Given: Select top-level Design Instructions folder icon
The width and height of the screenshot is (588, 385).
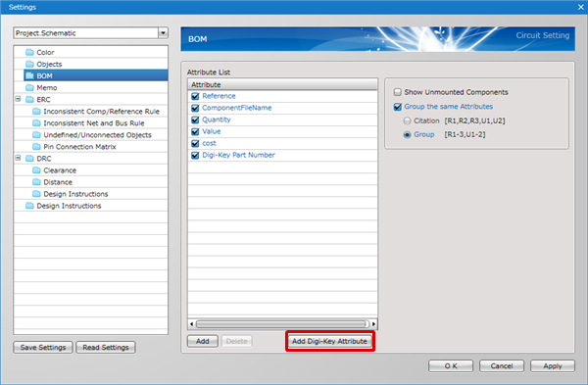Looking at the screenshot, I should pos(29,206).
